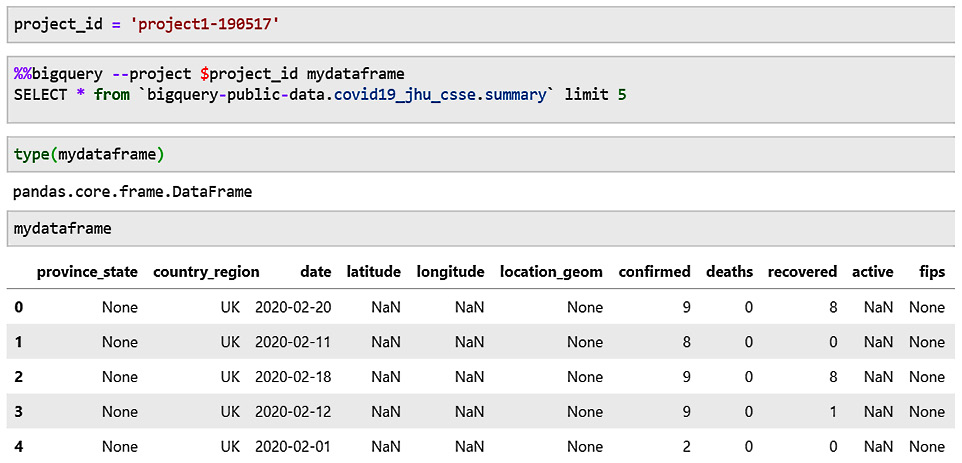Click the longitude column header
Screen dimensions: 962x463
(x=450, y=272)
